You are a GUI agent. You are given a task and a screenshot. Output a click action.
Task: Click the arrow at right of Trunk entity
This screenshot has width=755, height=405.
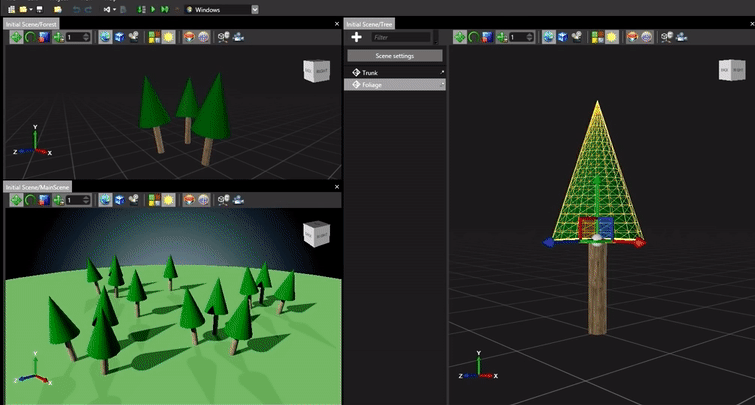pos(441,73)
